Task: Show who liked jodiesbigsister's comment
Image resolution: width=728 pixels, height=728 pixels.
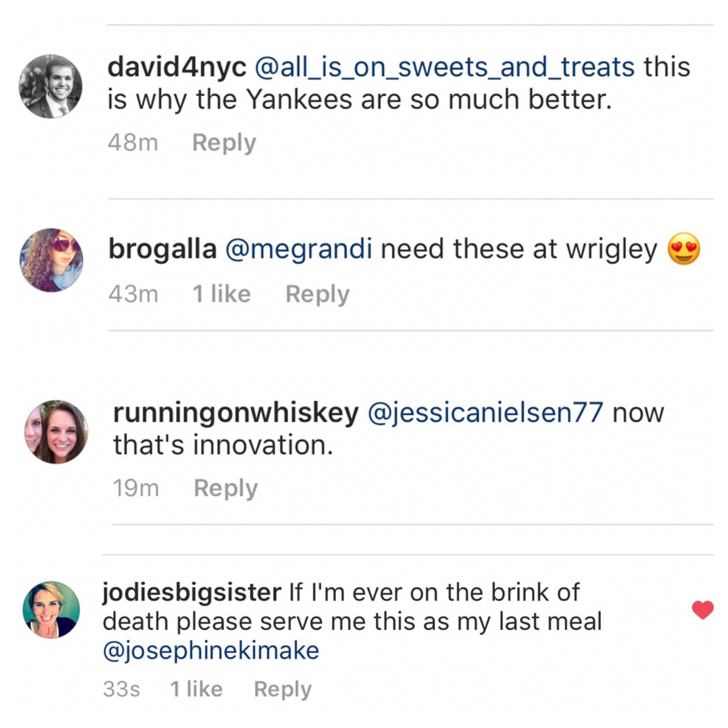Action: (196, 689)
